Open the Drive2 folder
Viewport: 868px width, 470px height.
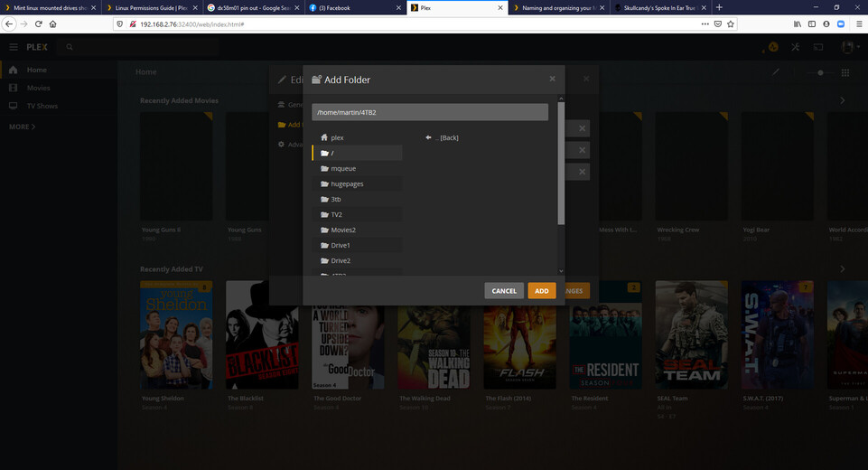point(357,260)
